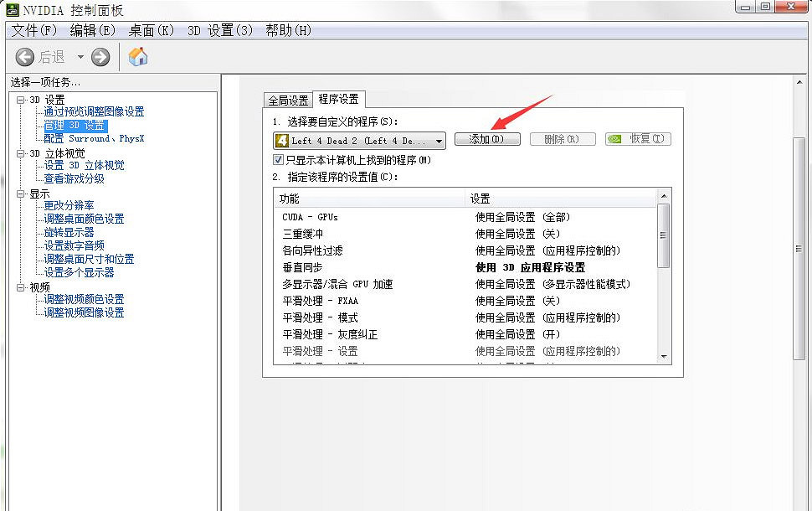
Task: Click the Left 4 Dead 2 program icon
Action: [282, 140]
